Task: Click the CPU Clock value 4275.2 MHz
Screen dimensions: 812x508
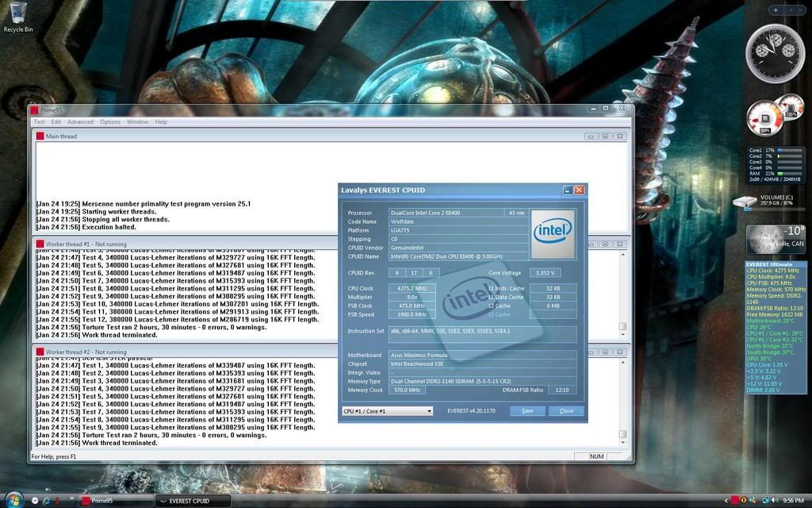Action: click(x=412, y=288)
